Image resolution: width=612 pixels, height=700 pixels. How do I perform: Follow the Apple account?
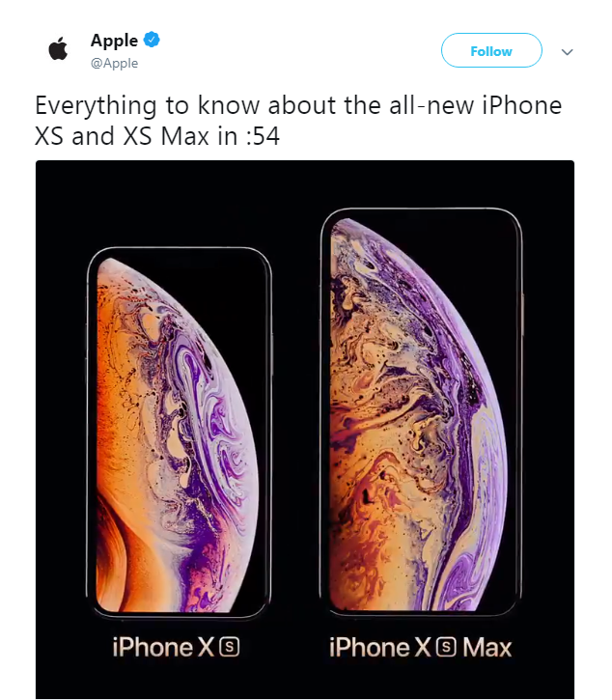[491, 50]
